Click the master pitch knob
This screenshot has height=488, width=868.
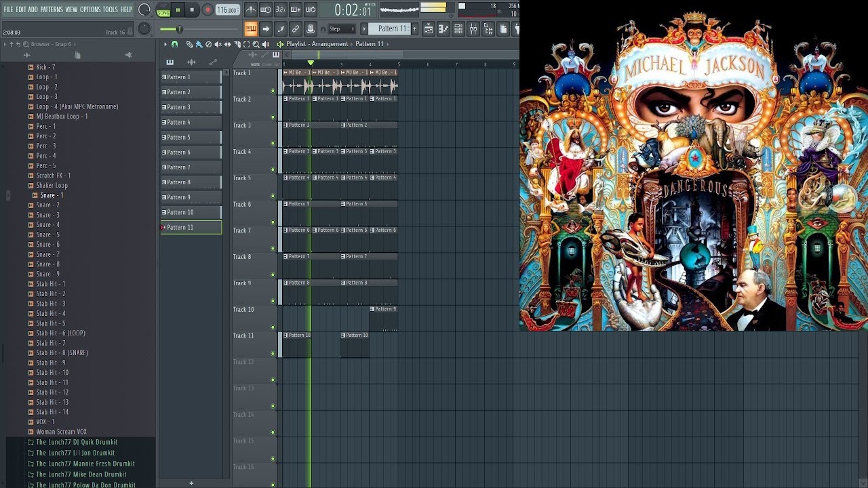click(x=144, y=28)
